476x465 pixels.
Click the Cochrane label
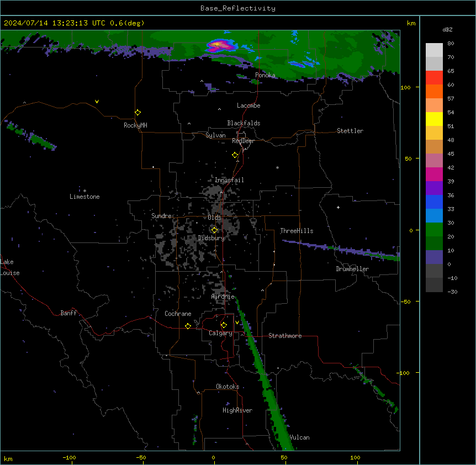(x=178, y=314)
